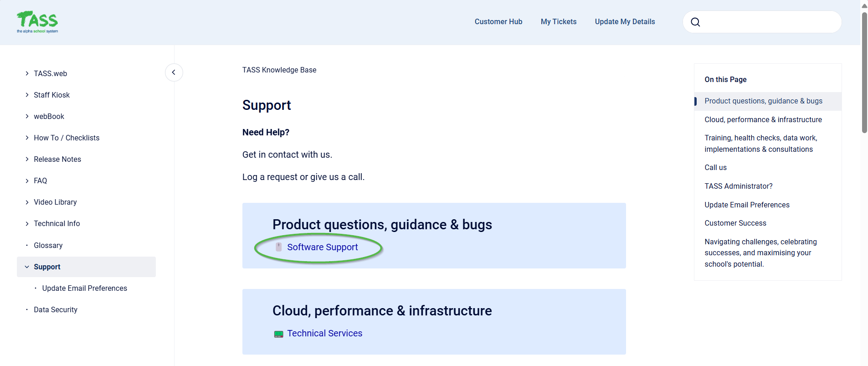Expand the Video Library chevron
This screenshot has height=366, width=868.
point(27,202)
